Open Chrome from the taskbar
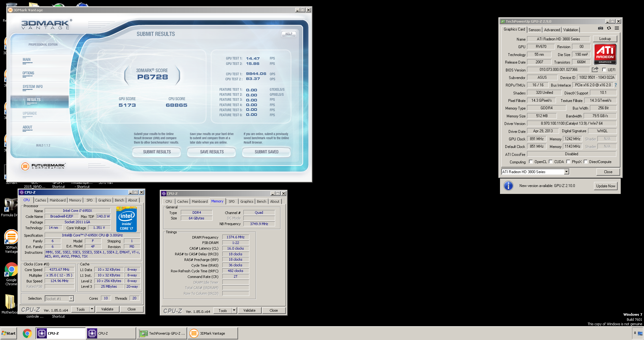The image size is (644, 340). click(27, 333)
